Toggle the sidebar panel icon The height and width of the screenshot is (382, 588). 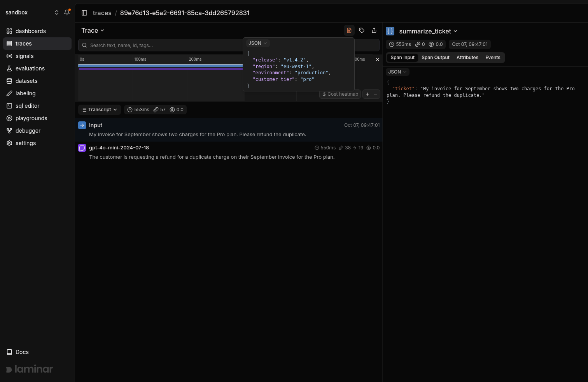click(84, 13)
